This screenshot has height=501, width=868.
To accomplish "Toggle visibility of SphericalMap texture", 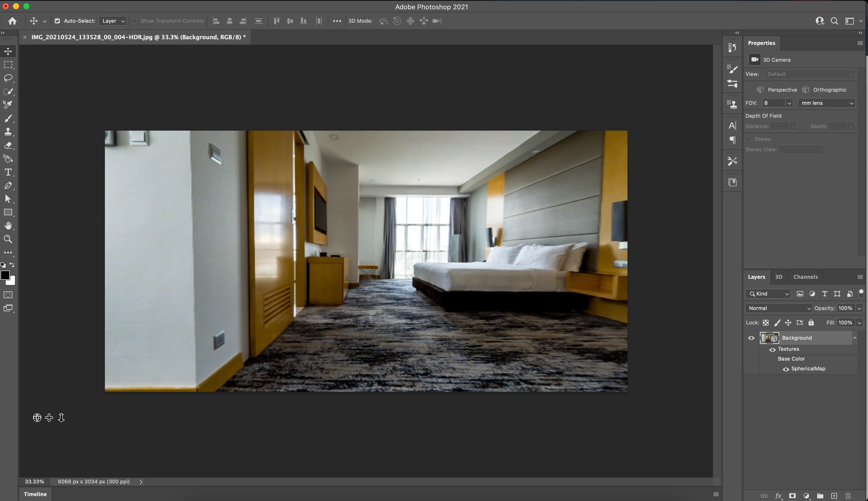I will pos(786,369).
